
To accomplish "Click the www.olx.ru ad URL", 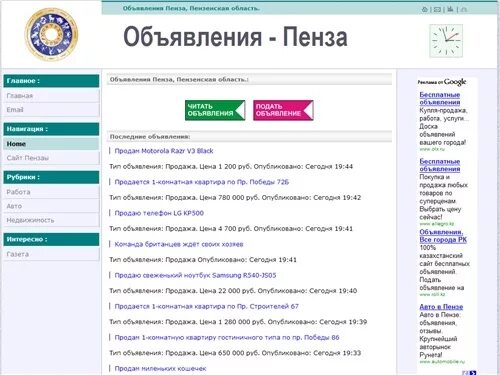I will pos(432,149).
